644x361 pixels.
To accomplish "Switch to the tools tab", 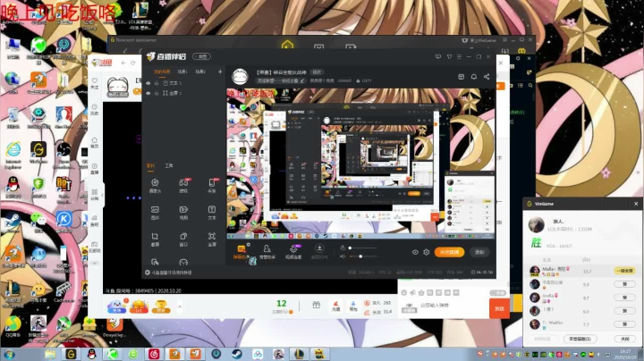I will pyautogui.click(x=169, y=165).
